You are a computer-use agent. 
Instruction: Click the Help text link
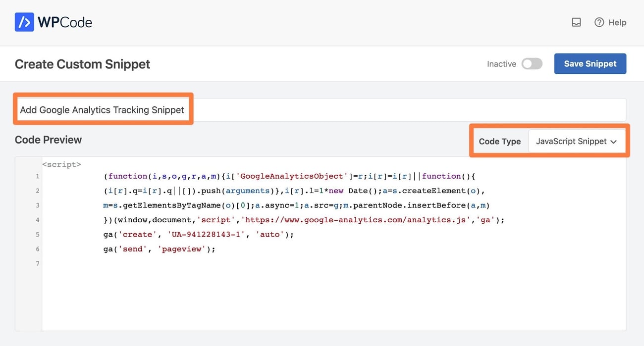tap(617, 22)
